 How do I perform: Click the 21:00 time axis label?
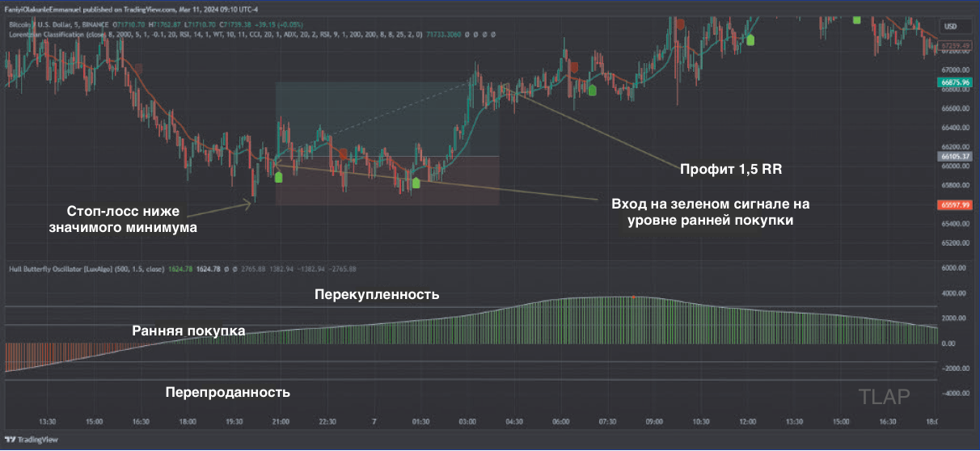click(x=281, y=421)
